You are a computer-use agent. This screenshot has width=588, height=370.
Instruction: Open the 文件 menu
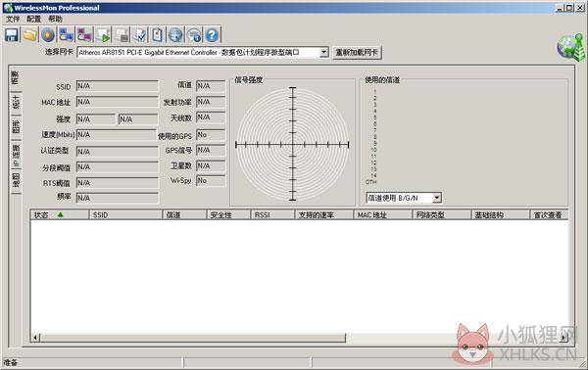coord(13,19)
